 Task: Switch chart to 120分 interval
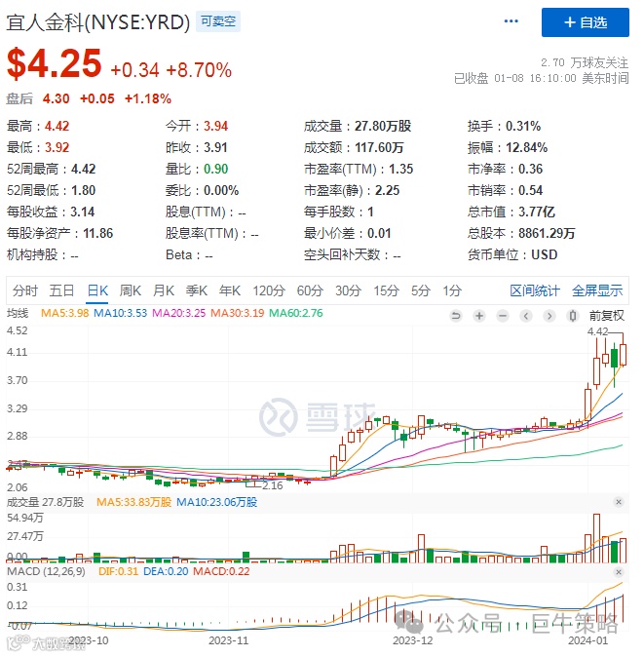click(x=269, y=290)
